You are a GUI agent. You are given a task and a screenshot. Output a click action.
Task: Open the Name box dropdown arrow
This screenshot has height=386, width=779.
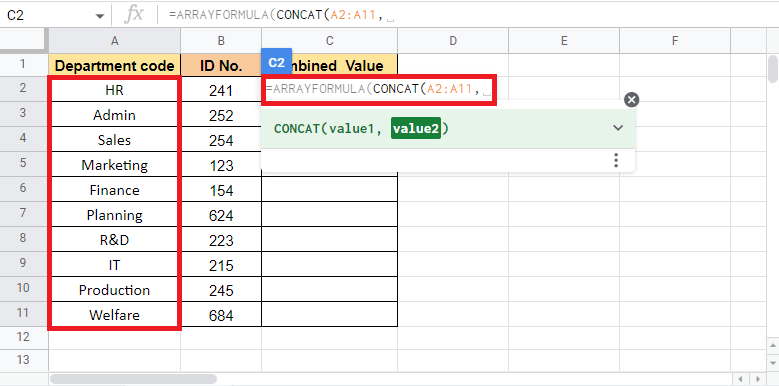[100, 16]
